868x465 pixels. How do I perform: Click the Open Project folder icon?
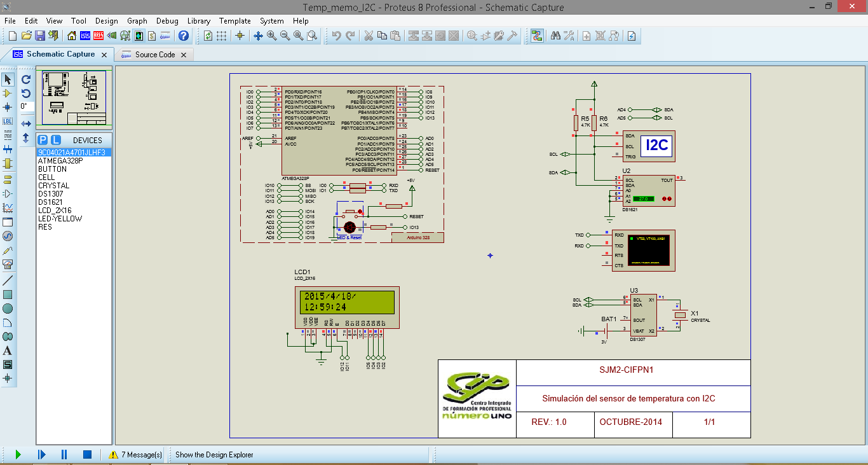(x=26, y=36)
